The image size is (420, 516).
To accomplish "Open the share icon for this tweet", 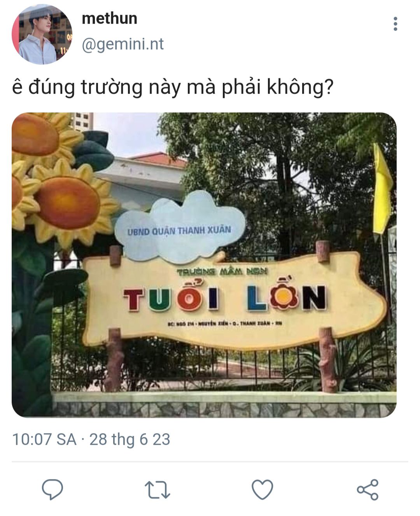I will tap(367, 489).
